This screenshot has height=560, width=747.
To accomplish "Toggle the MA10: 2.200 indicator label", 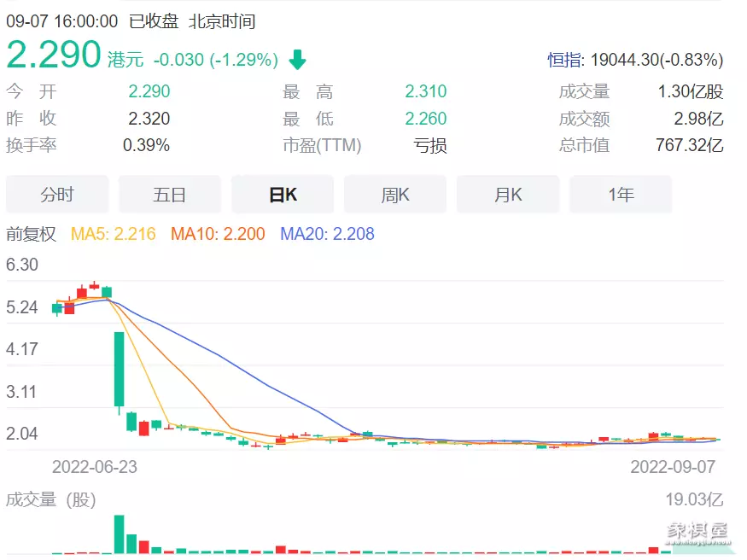I will (218, 234).
